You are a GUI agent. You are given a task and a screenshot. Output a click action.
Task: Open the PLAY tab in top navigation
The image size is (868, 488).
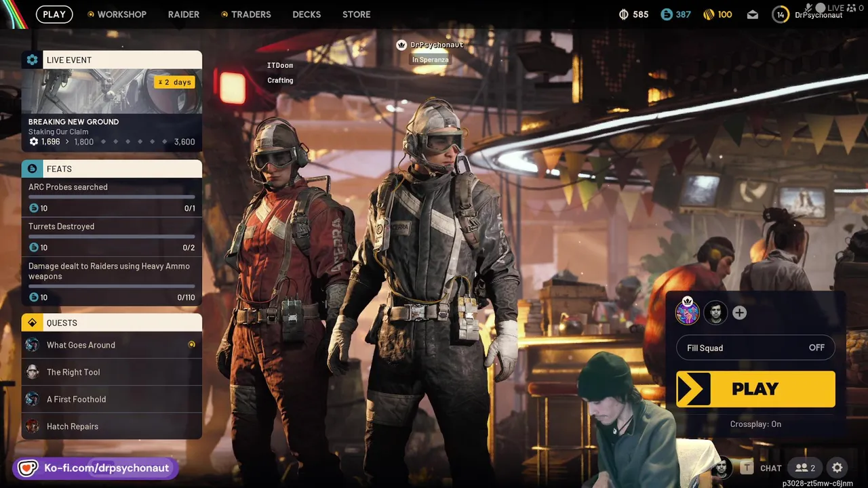[x=54, y=14]
